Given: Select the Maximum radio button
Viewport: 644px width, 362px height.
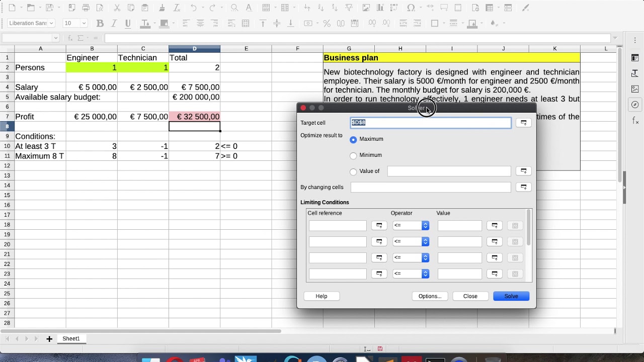Looking at the screenshot, I should click(353, 139).
